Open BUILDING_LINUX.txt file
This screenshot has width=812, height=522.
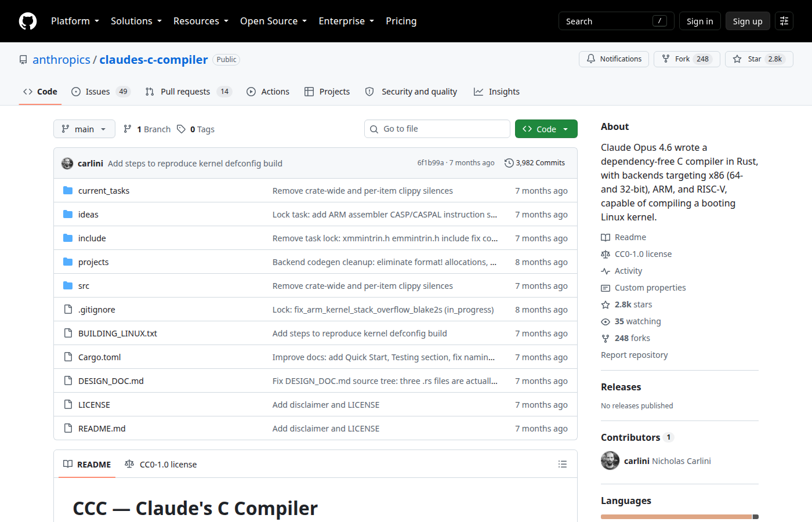pos(118,333)
